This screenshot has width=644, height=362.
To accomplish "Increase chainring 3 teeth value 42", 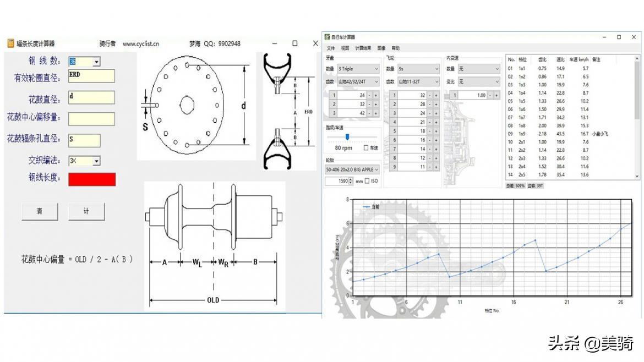I will (376, 113).
